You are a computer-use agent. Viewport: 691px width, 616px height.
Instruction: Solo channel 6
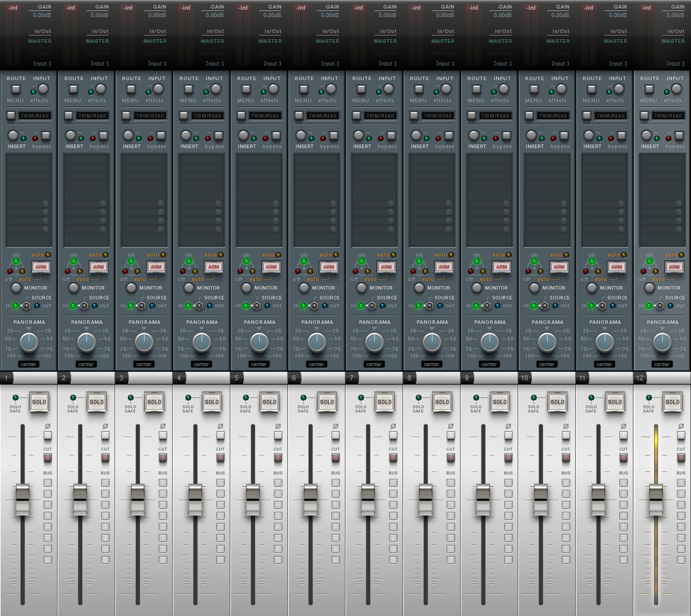pos(327,402)
